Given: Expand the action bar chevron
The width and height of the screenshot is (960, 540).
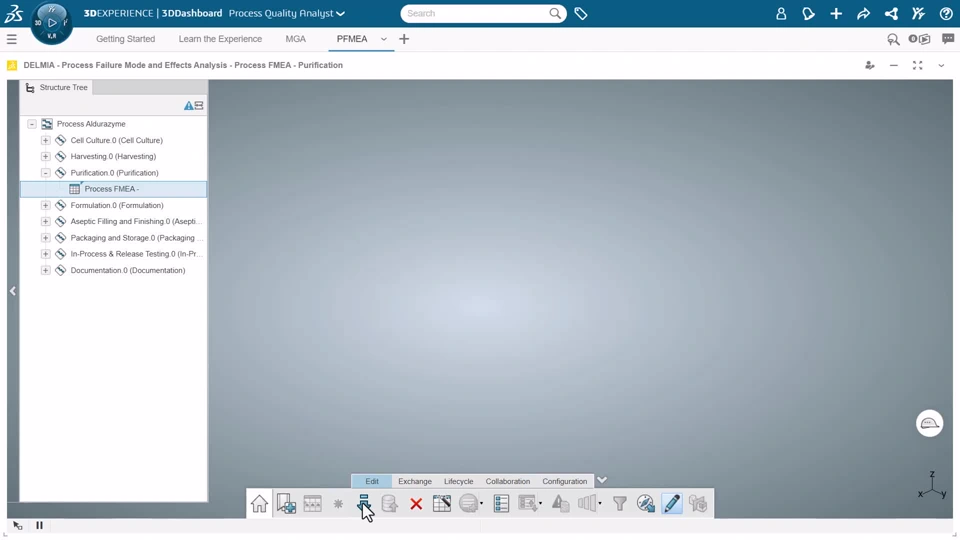Looking at the screenshot, I should tap(602, 481).
